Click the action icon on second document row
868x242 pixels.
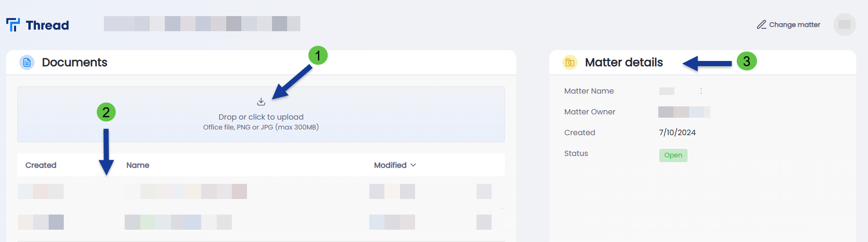point(484,222)
